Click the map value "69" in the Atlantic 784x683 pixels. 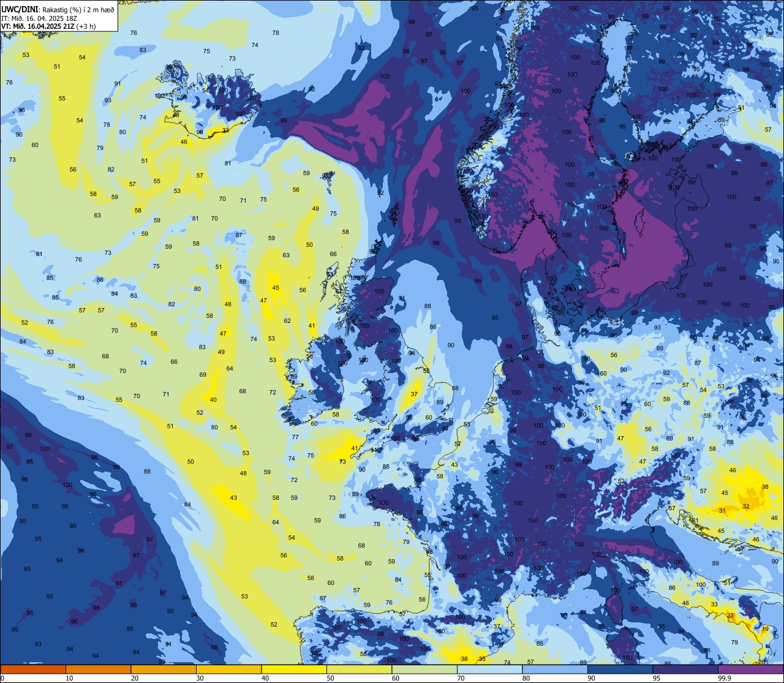[x=203, y=375]
